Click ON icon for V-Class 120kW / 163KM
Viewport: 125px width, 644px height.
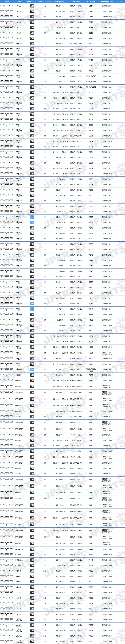(32, 555)
